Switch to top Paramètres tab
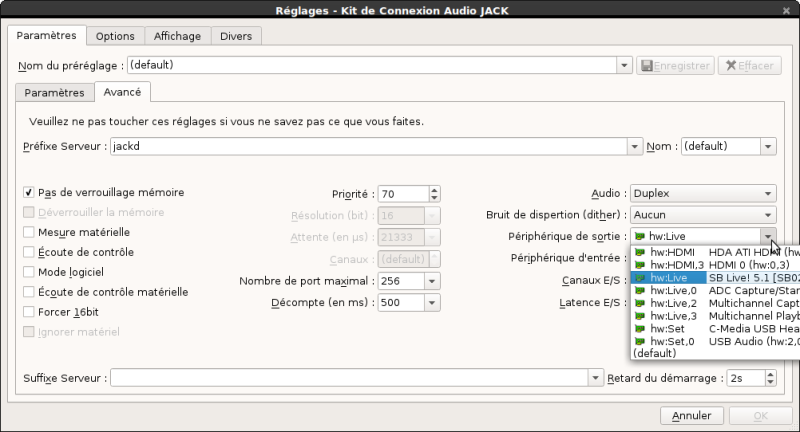This screenshot has height=432, width=800. click(x=46, y=35)
